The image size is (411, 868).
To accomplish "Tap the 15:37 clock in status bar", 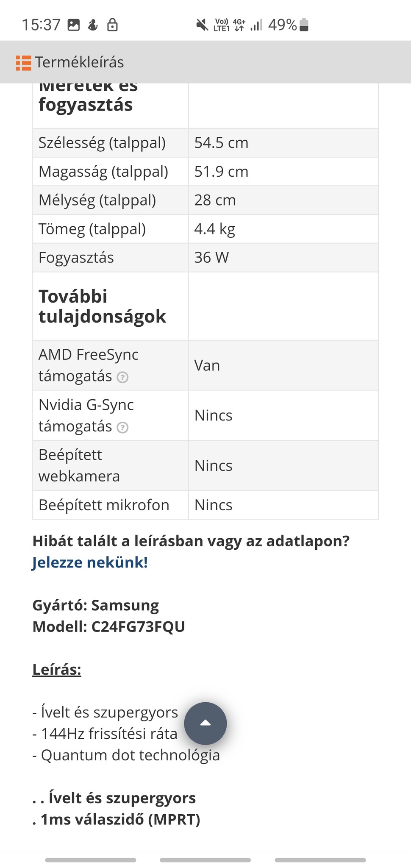I will tap(41, 25).
